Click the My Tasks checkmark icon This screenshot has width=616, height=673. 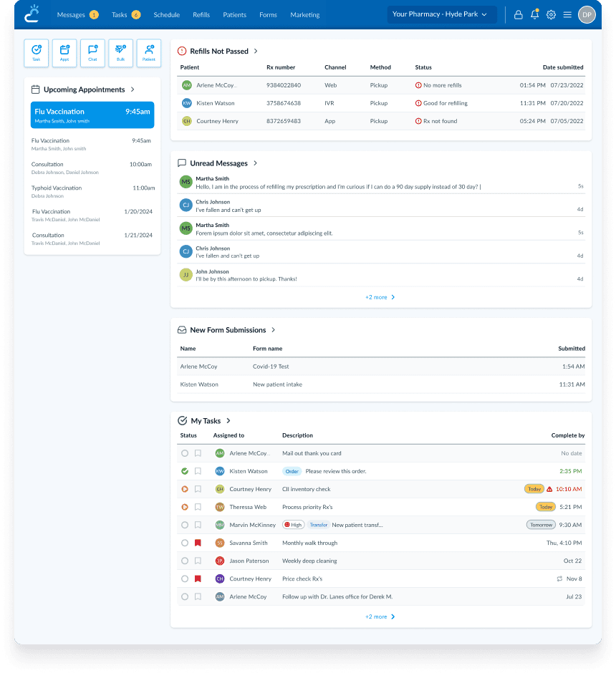click(x=183, y=421)
